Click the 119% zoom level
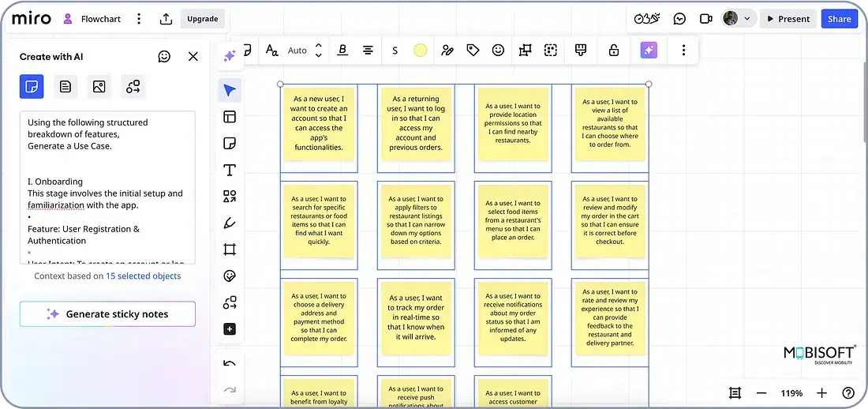The width and height of the screenshot is (868, 409). (791, 393)
